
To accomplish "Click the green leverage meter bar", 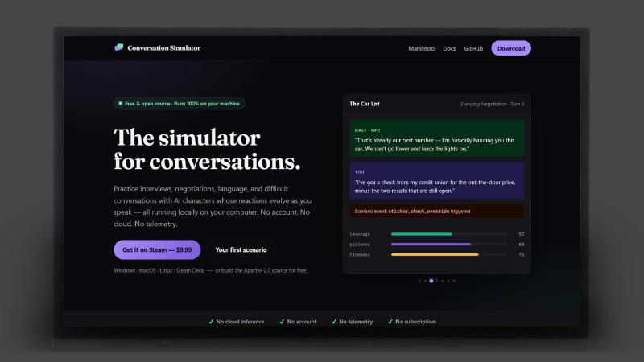I will 421,234.
